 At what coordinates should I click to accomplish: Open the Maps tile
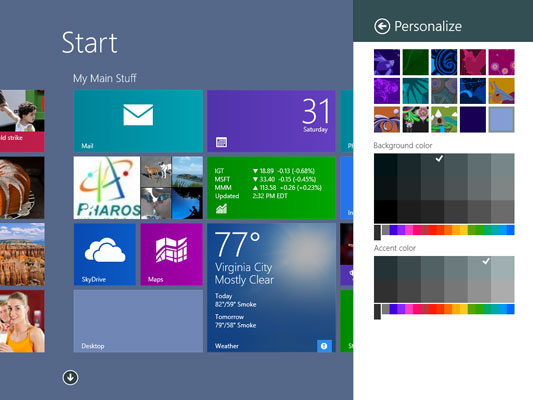(172, 254)
